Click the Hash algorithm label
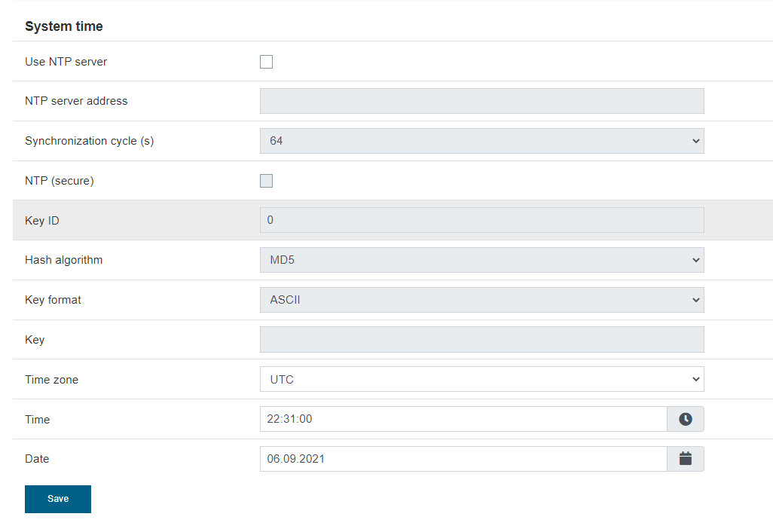The width and height of the screenshot is (773, 532). [x=63, y=260]
